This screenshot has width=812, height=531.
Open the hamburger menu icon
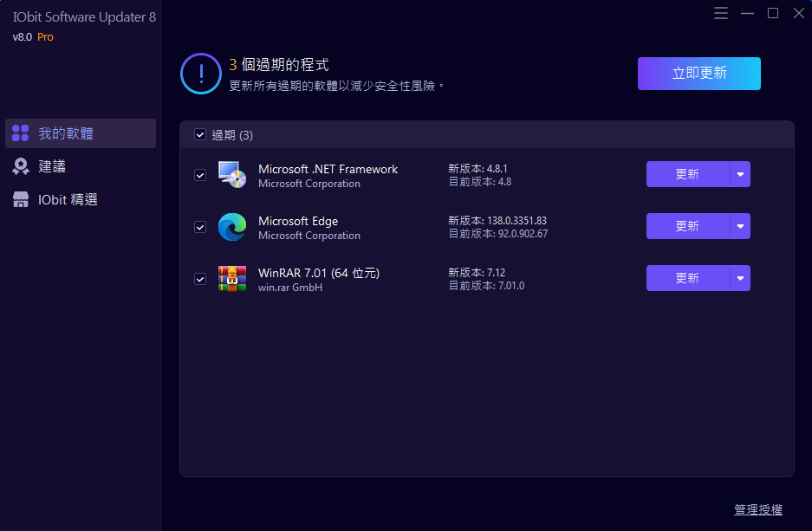(x=721, y=13)
